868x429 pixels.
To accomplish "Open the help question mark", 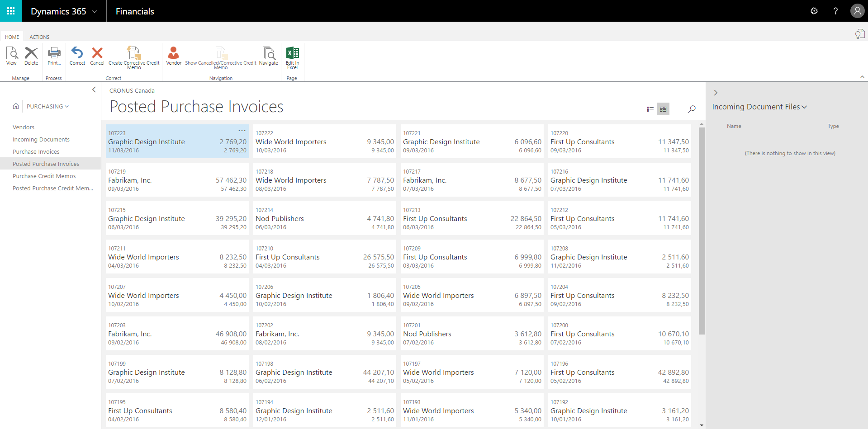I will [835, 11].
